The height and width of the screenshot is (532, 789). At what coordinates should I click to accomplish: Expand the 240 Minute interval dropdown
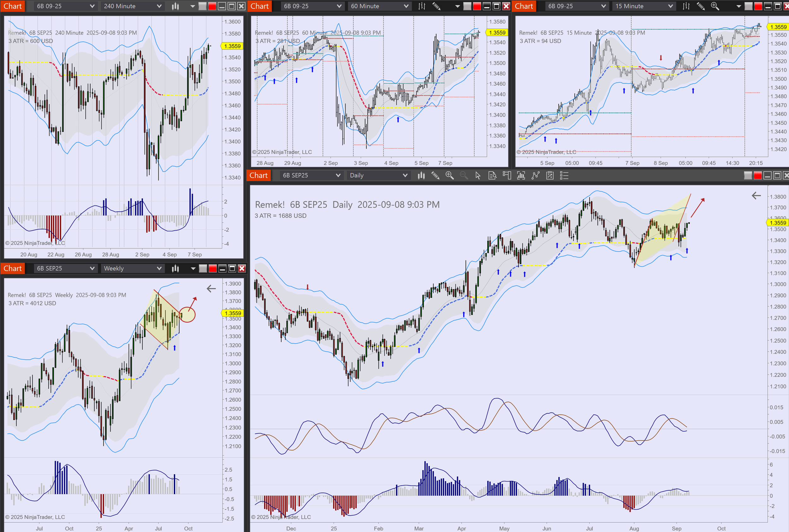(x=159, y=6)
